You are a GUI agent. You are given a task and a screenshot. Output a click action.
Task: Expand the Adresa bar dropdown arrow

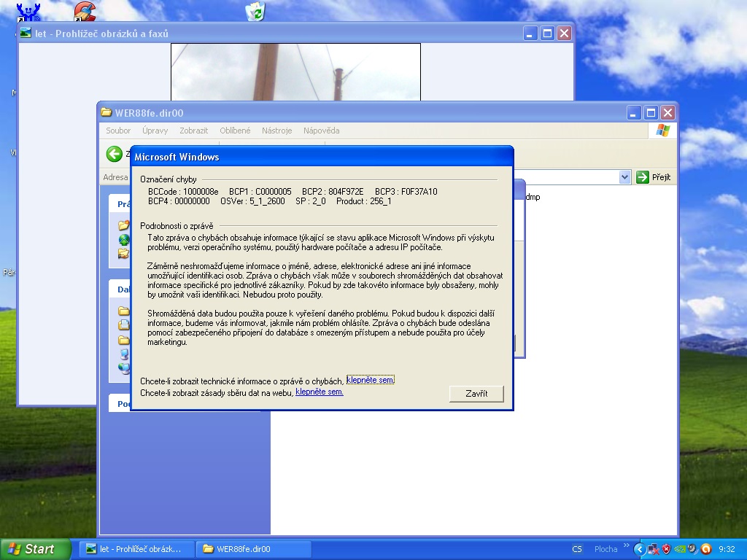(x=625, y=177)
